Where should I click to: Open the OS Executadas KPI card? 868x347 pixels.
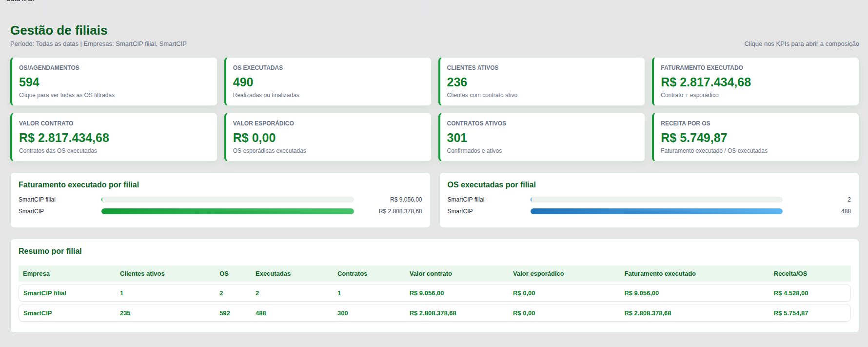point(328,82)
